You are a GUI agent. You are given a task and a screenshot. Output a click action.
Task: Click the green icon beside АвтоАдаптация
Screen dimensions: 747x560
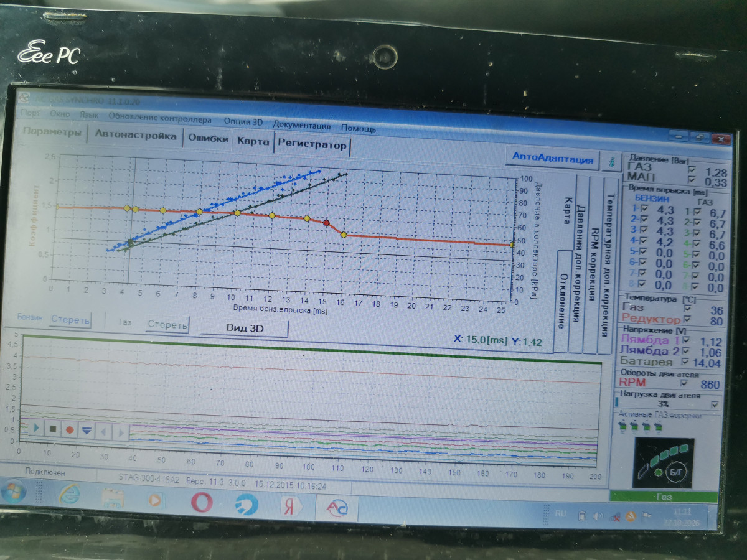[x=613, y=161]
